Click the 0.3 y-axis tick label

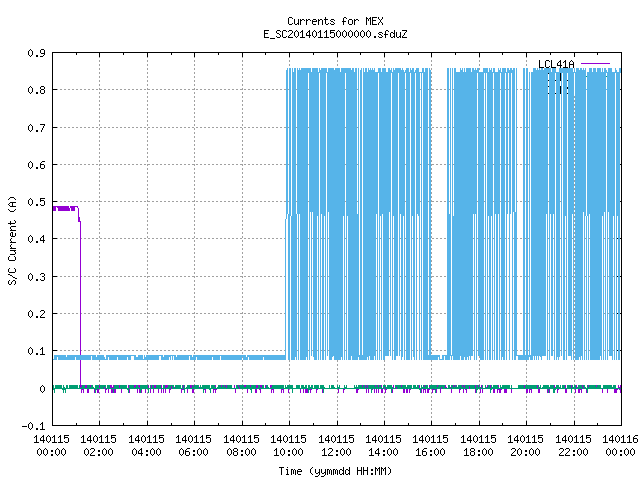point(36,277)
